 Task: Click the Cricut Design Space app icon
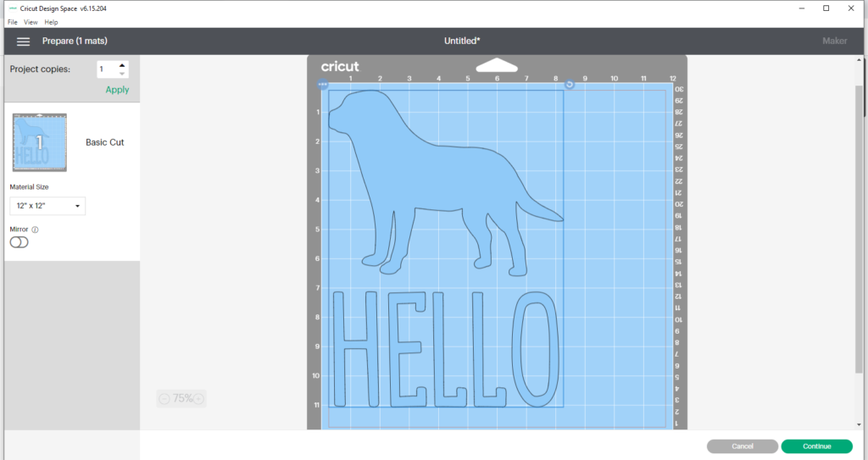click(12, 8)
